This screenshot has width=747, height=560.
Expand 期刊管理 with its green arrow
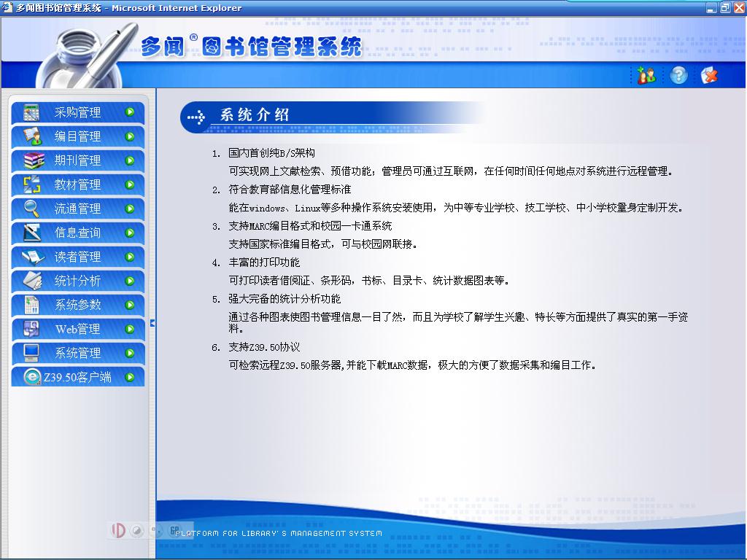pos(130,160)
